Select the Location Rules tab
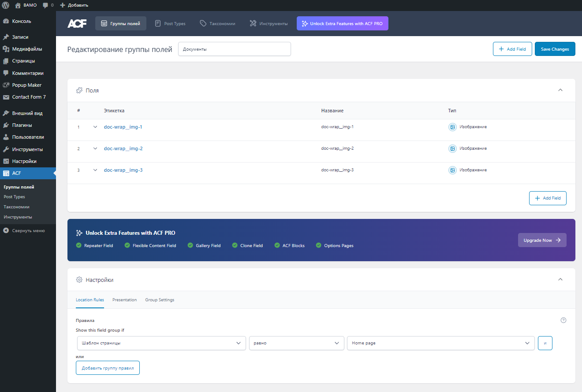The image size is (582, 392). click(x=90, y=300)
